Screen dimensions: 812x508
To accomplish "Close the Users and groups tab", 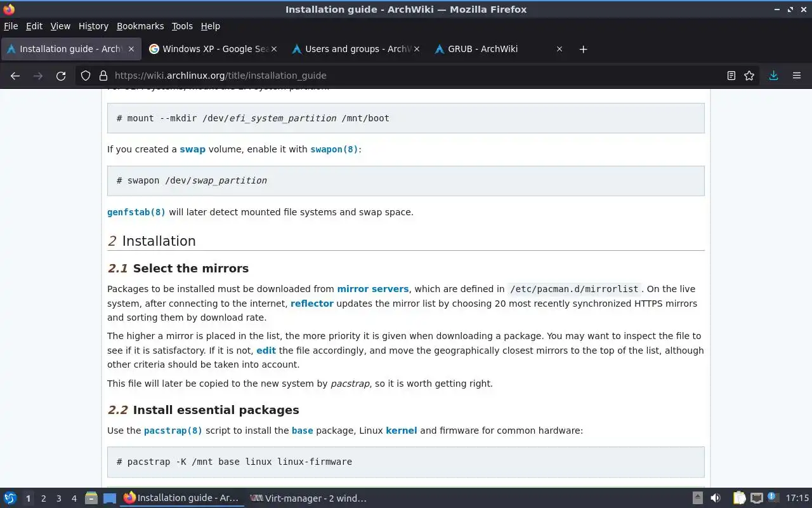I will click(x=417, y=49).
